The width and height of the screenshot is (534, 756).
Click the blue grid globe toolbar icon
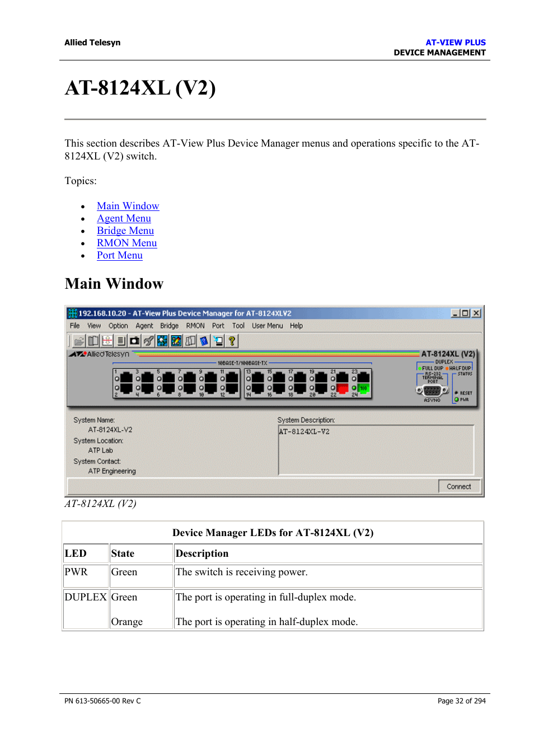tap(162, 341)
